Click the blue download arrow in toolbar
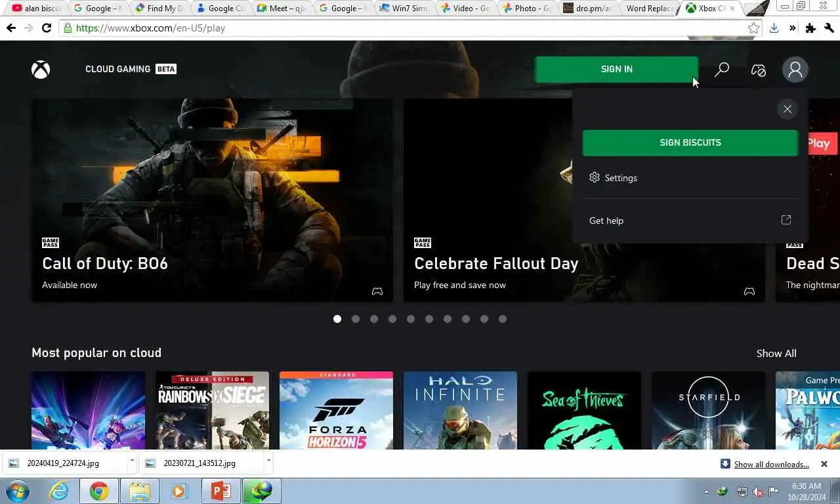 774,28
